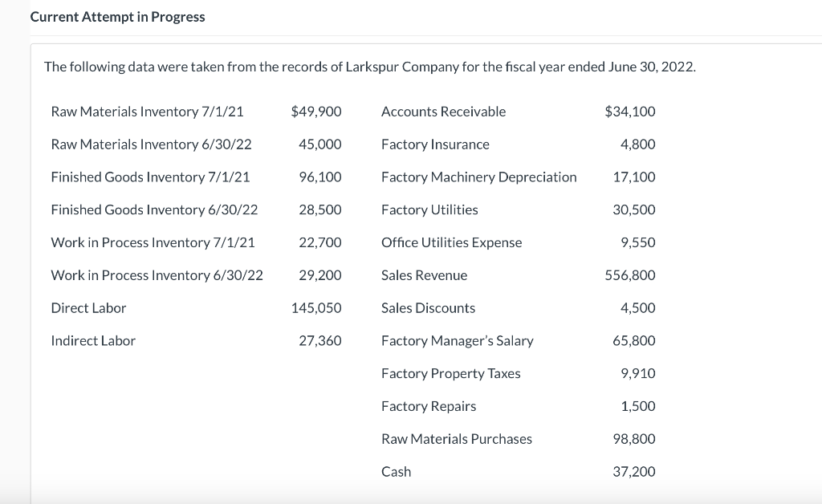Click the Factory Machinery Depreciation label

(x=478, y=177)
